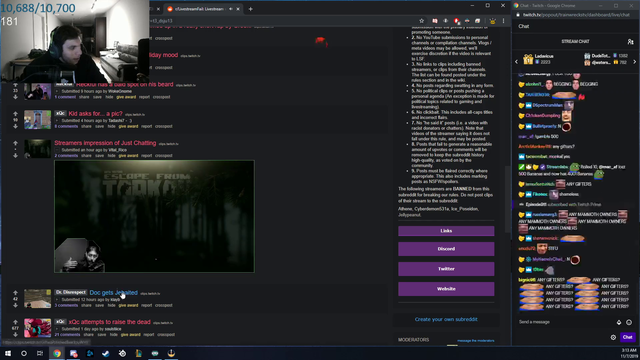Click 'message the moderators' link

click(x=476, y=340)
